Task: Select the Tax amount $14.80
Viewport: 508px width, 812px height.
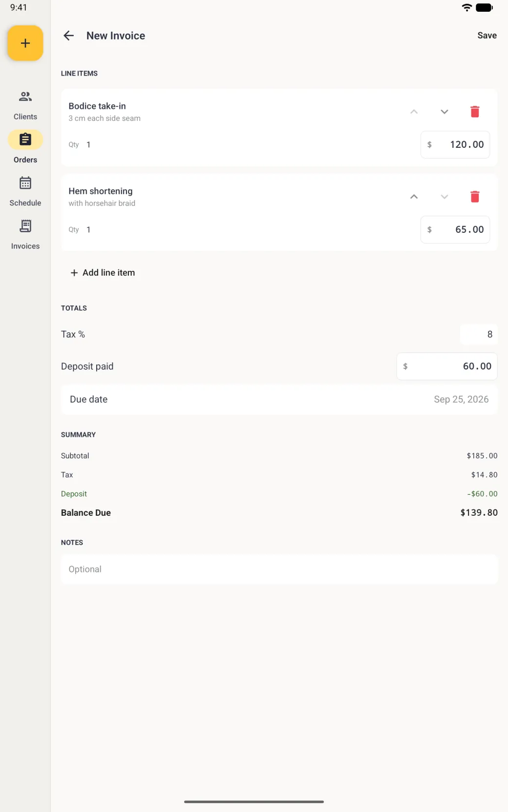Action: point(484,475)
